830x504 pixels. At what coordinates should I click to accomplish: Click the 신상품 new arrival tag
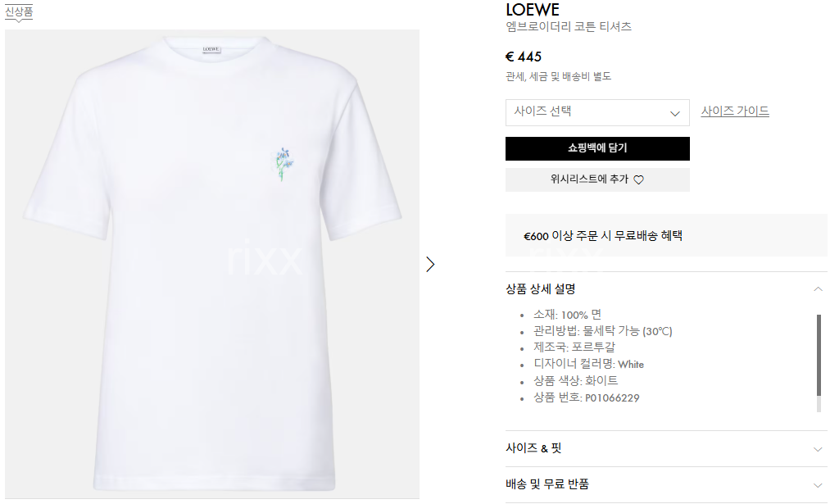(x=19, y=11)
